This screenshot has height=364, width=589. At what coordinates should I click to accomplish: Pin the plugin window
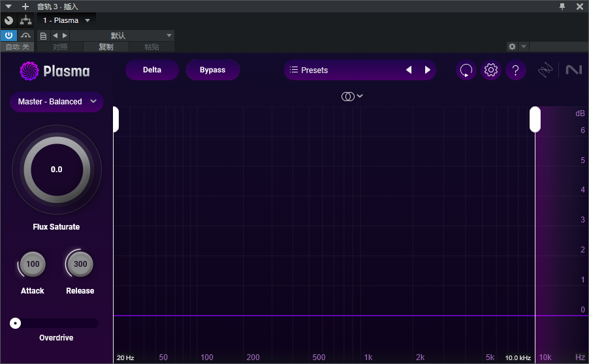pos(562,7)
